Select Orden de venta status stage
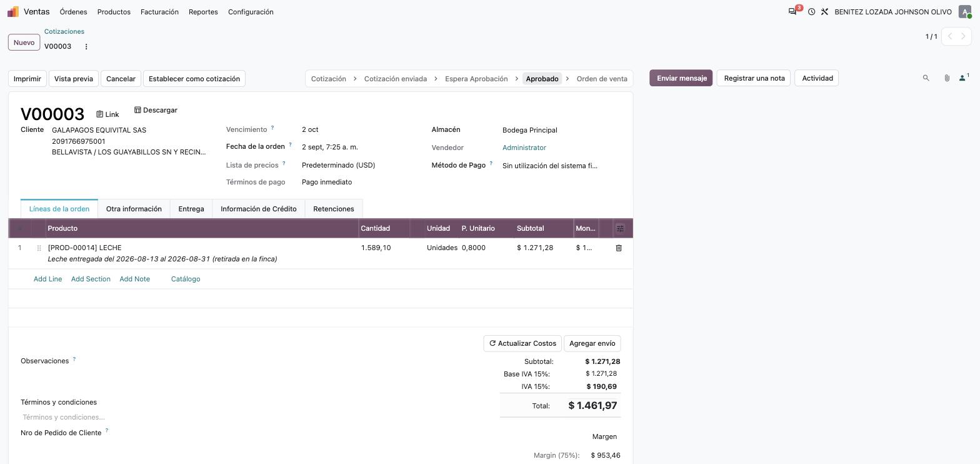Viewport: 980px width, 464px height. (x=601, y=79)
